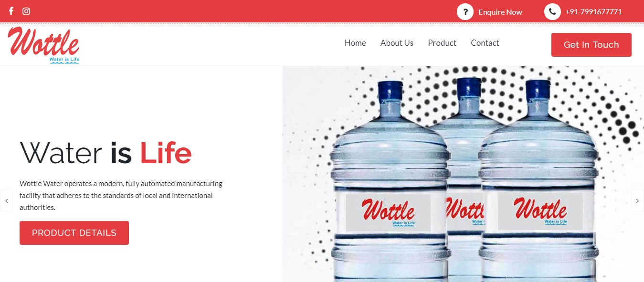Click the Get In Touch button

591,45
